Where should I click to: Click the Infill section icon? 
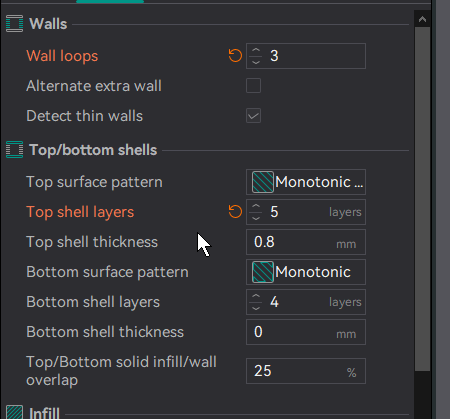[x=15, y=412]
